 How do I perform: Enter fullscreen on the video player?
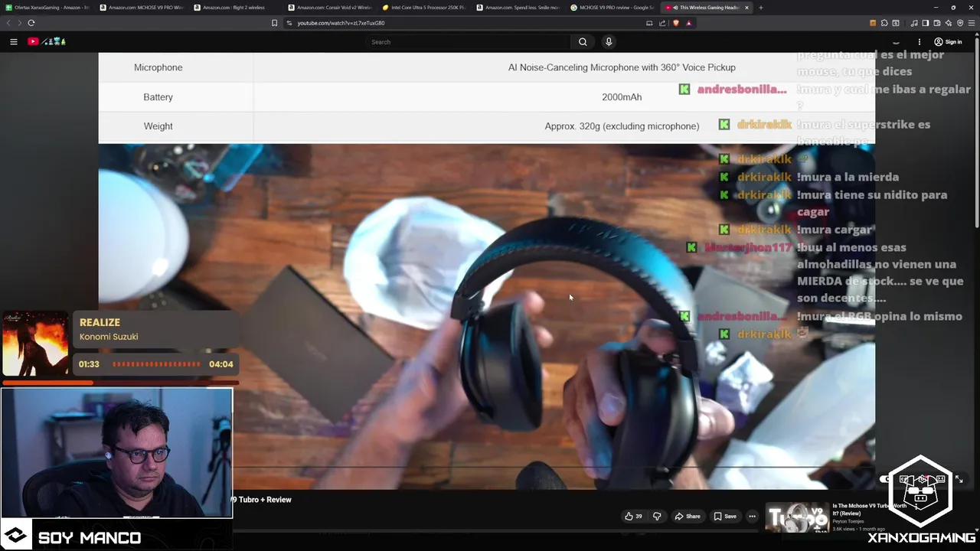959,479
